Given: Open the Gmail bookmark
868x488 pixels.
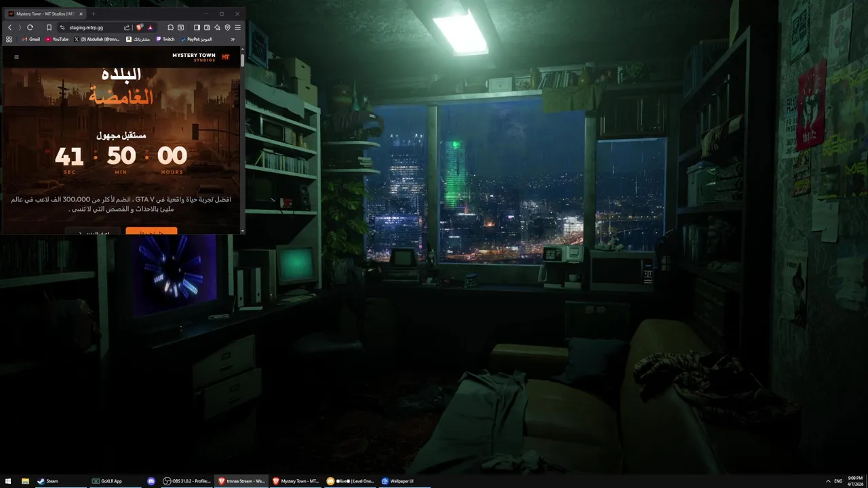Looking at the screenshot, I should point(31,39).
